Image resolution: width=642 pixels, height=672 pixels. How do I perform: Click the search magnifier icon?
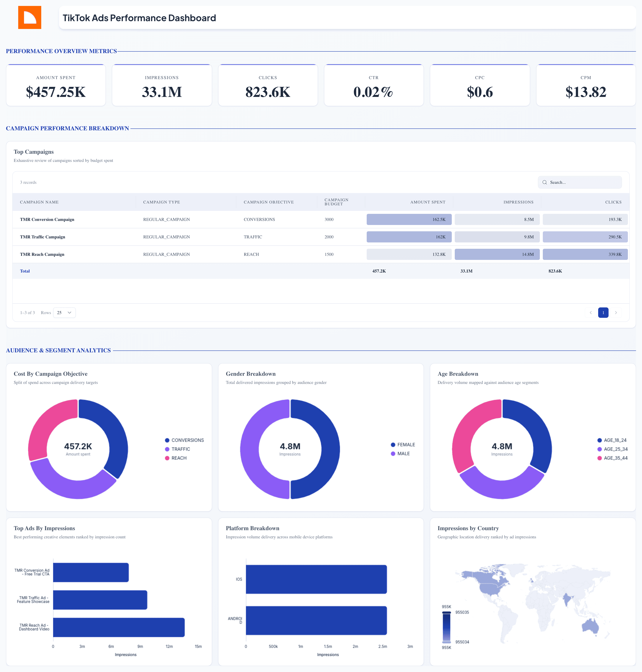[x=544, y=182]
